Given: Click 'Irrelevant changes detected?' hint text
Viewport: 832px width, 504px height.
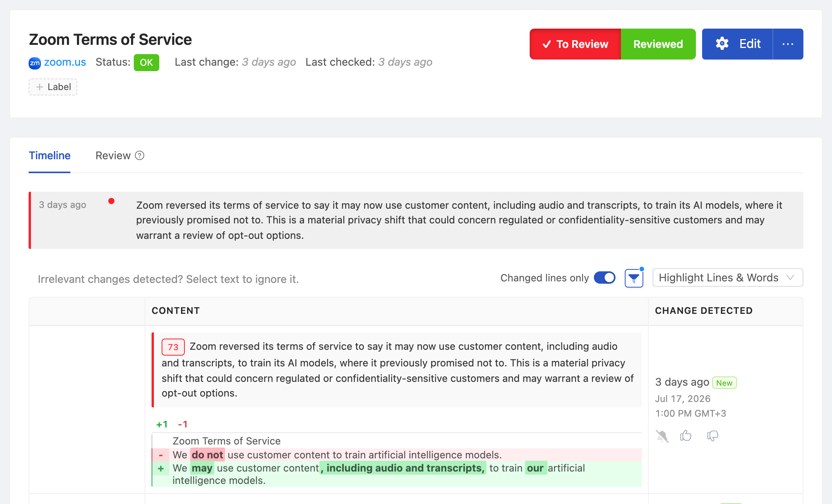Looking at the screenshot, I should 168,279.
